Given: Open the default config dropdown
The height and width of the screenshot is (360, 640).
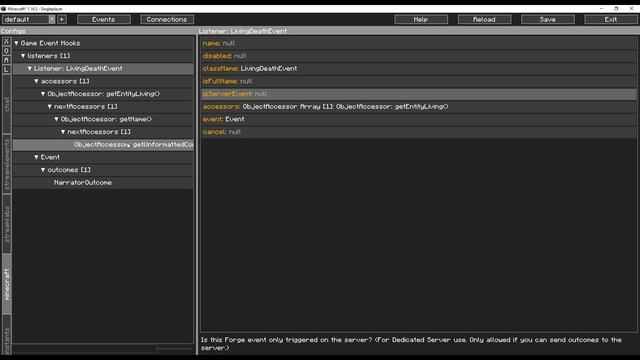Looking at the screenshot, I should pyautogui.click(x=52, y=19).
